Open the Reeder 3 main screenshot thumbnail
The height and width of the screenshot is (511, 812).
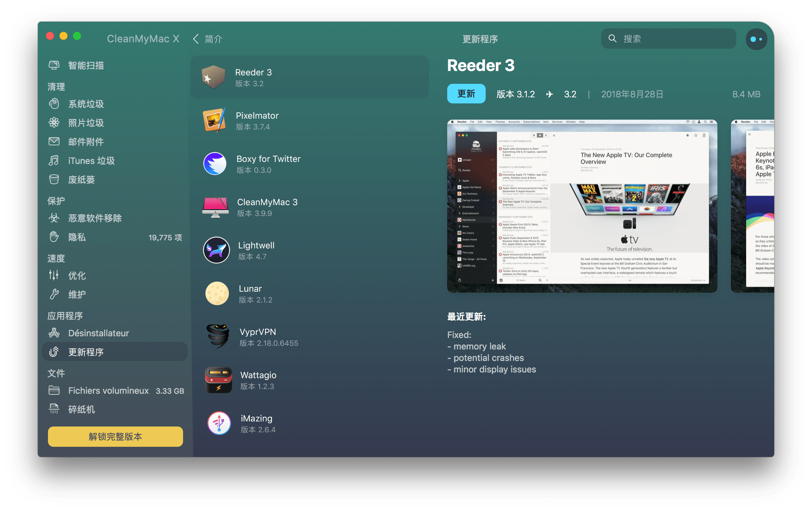coord(582,206)
